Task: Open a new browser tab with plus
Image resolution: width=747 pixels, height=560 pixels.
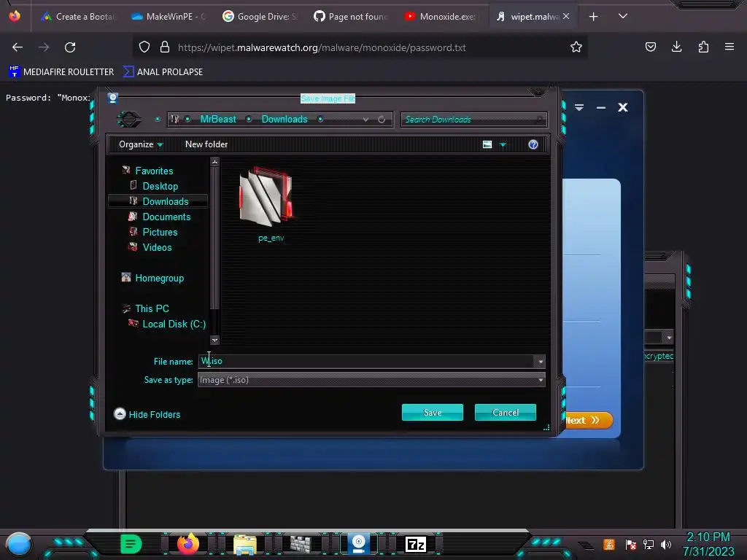Action: pyautogui.click(x=593, y=17)
